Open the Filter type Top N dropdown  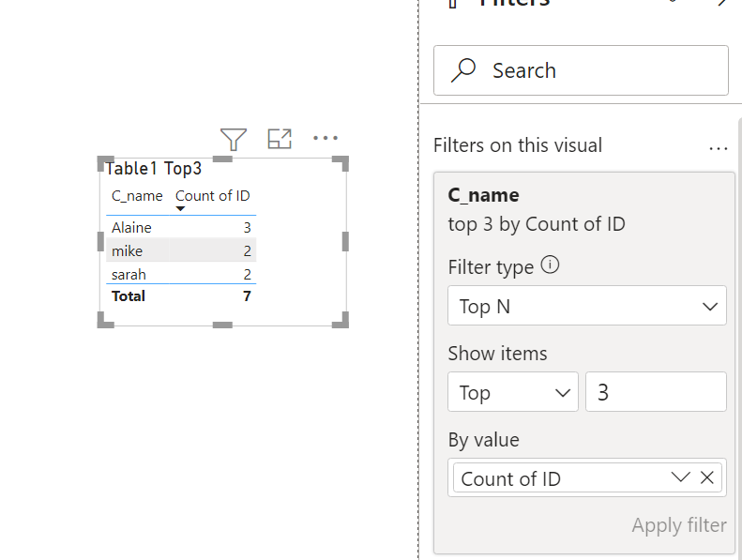pyautogui.click(x=587, y=305)
